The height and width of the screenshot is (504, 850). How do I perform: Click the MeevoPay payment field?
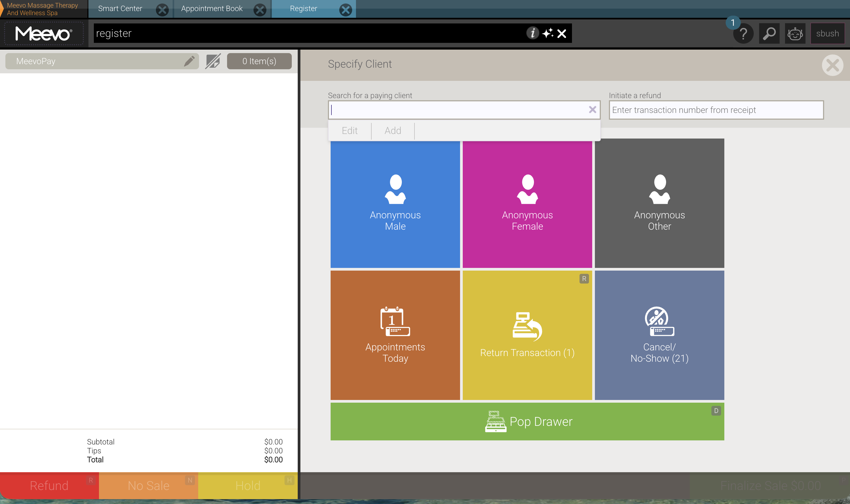click(x=102, y=61)
